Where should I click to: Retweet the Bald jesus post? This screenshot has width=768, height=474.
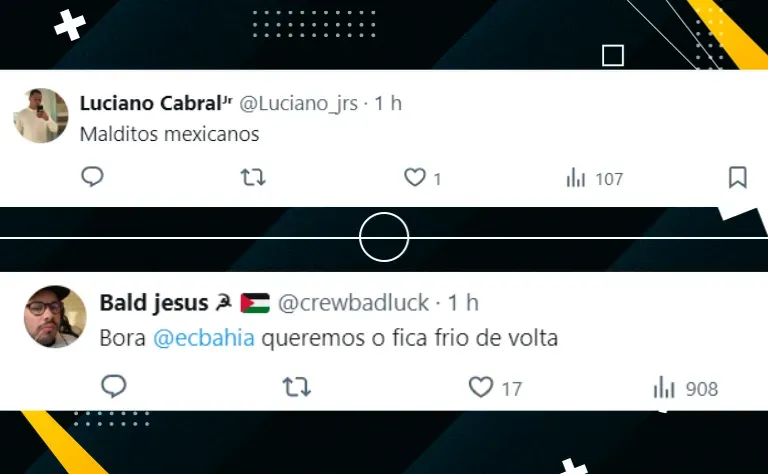(297, 387)
